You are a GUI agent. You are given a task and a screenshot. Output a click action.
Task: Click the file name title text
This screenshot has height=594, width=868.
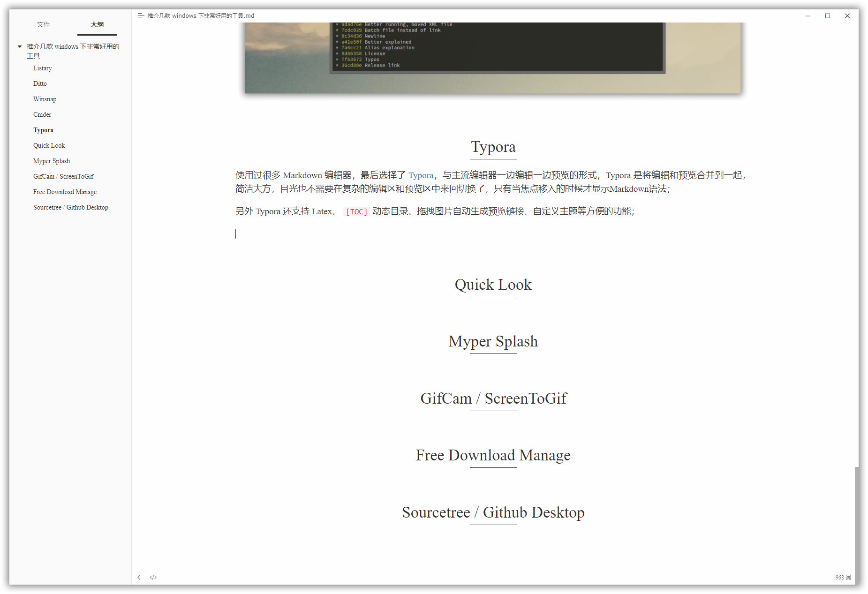[201, 16]
